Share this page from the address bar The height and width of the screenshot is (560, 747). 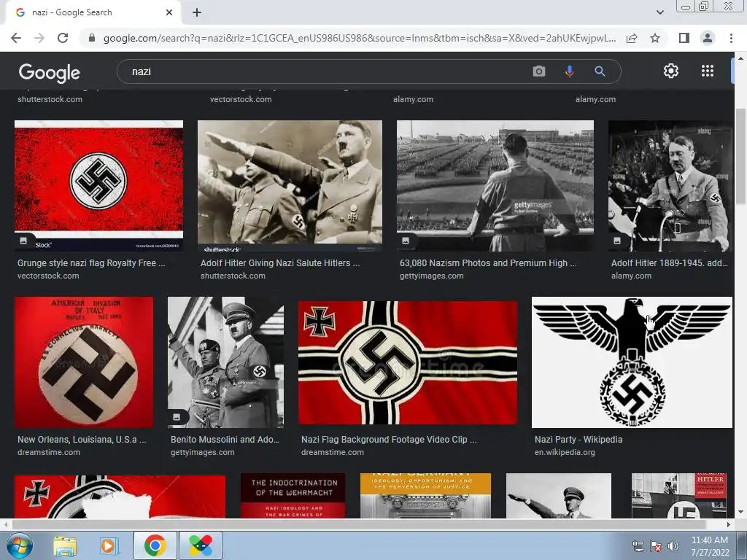(632, 38)
